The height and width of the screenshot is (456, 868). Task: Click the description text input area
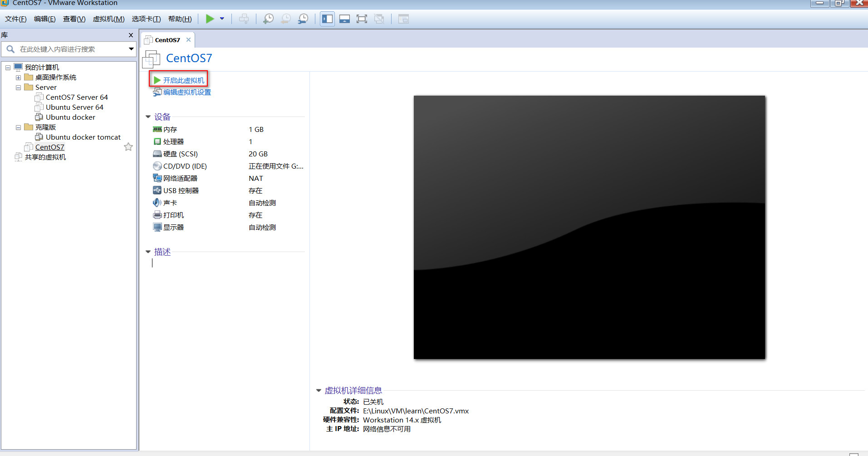pyautogui.click(x=228, y=263)
